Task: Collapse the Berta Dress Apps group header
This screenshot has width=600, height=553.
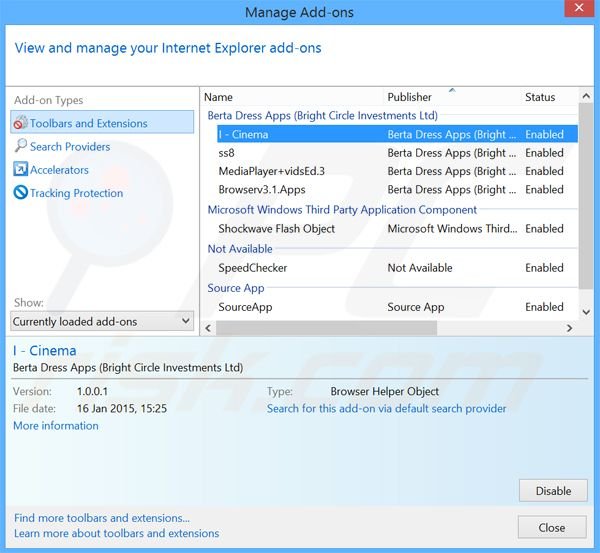Action: tap(323, 116)
